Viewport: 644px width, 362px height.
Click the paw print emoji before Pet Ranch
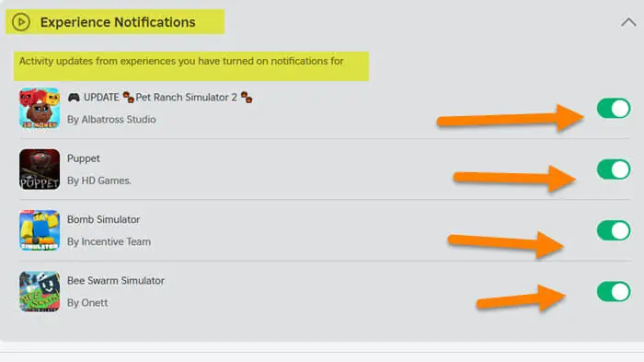tap(129, 98)
